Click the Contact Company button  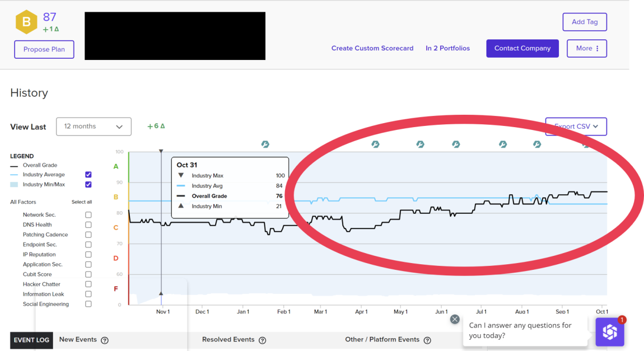click(x=522, y=49)
